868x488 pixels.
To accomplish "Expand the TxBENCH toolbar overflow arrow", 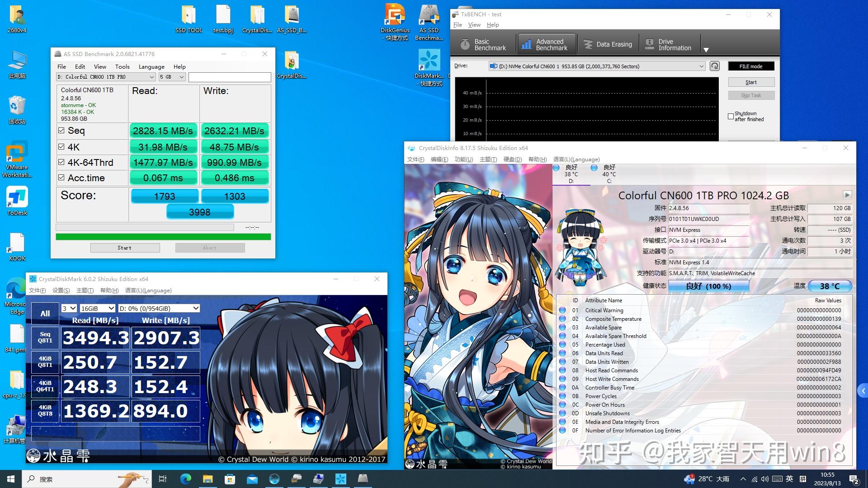I will (x=706, y=50).
